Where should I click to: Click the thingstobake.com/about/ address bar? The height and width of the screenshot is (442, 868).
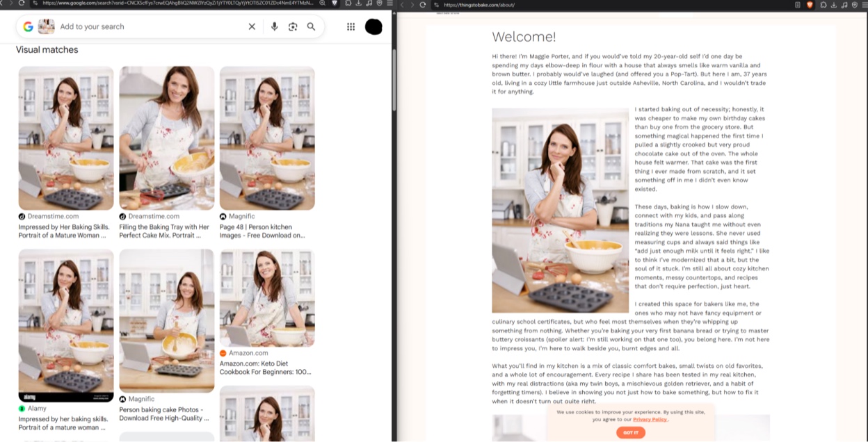pyautogui.click(x=612, y=4)
